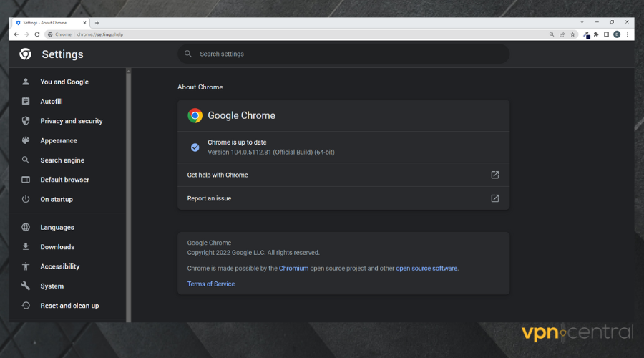Open the open source software link
Screen dimensions: 644x358
426,268
